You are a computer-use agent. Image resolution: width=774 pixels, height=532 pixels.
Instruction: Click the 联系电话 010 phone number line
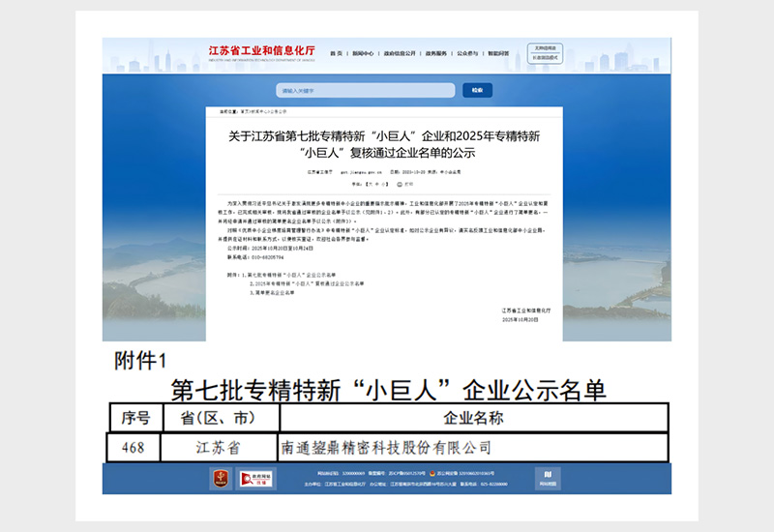(x=255, y=257)
